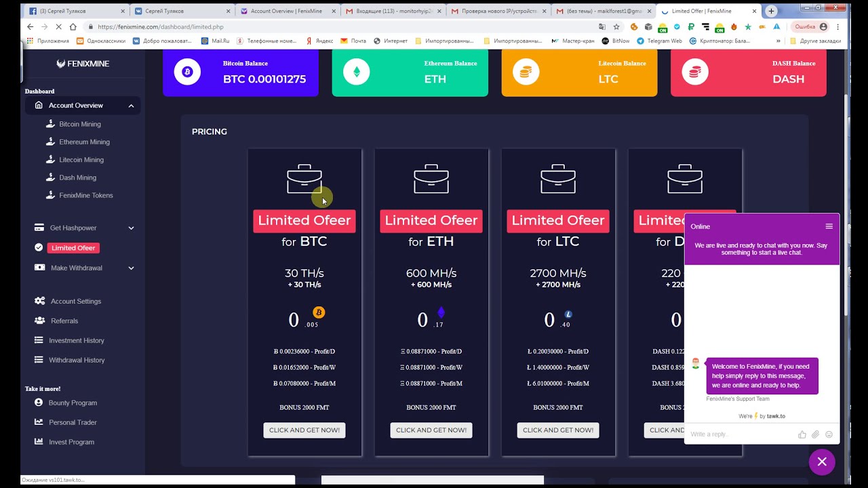Open Litecoin Mining in the sidebar
Viewport: 868px width, 488px height.
(81, 159)
